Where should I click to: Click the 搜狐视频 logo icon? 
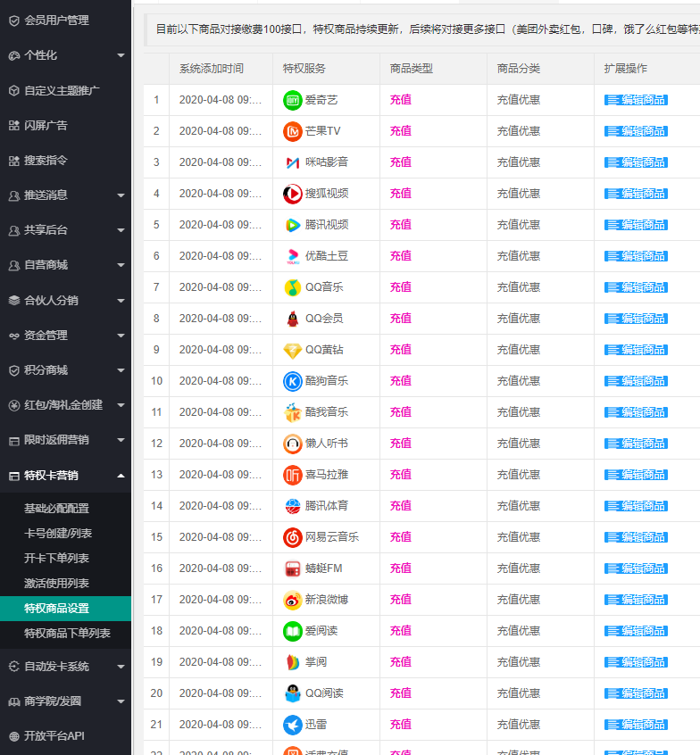coord(293,194)
